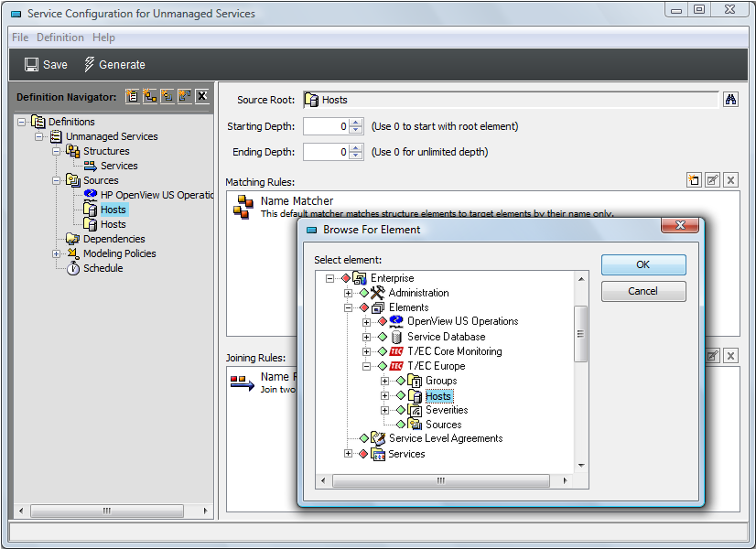Viewport: 756px width, 549px height.
Task: Open the Definition menu
Action: click(60, 38)
